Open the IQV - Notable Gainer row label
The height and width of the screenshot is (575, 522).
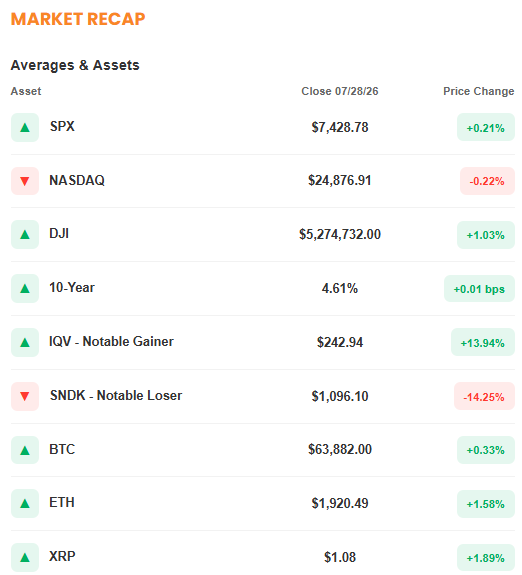pyautogui.click(x=112, y=341)
